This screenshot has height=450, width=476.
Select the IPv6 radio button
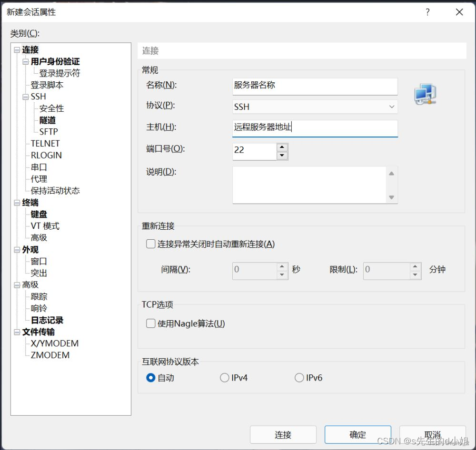pos(299,378)
